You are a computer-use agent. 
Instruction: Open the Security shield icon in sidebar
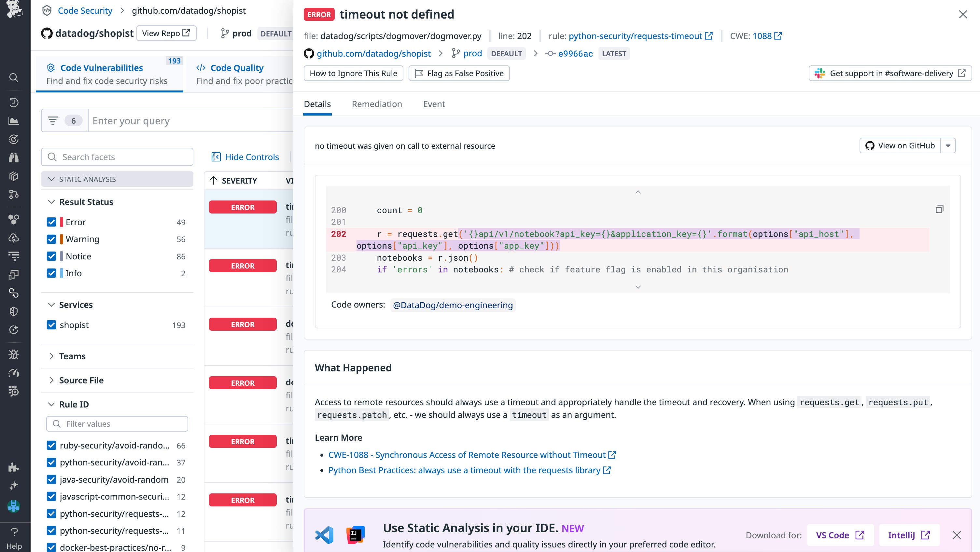(x=14, y=311)
